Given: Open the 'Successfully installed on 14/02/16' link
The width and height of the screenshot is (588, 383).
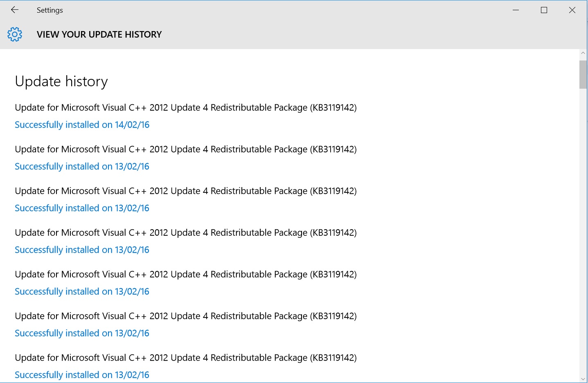Looking at the screenshot, I should (82, 125).
